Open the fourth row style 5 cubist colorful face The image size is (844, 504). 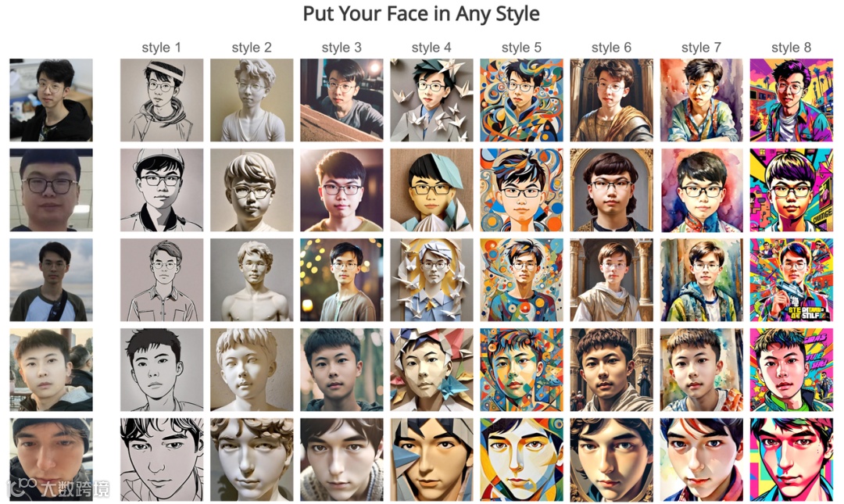point(521,370)
